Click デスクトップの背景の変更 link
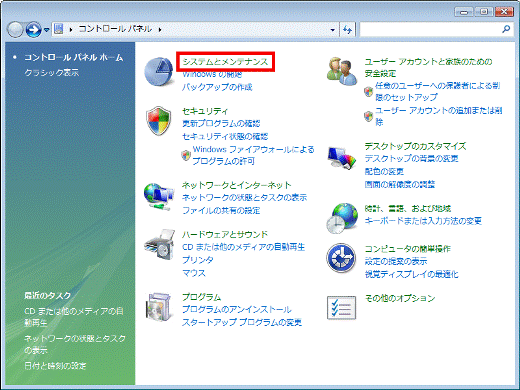 411,159
